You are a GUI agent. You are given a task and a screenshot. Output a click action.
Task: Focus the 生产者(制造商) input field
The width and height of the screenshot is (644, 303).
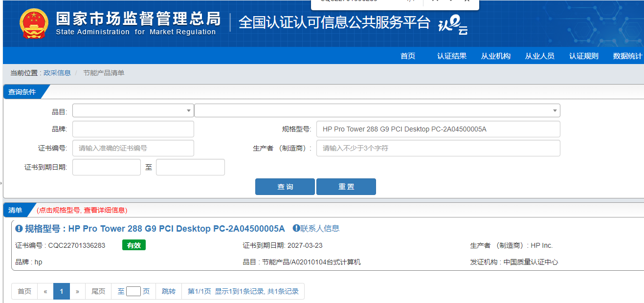(438, 148)
